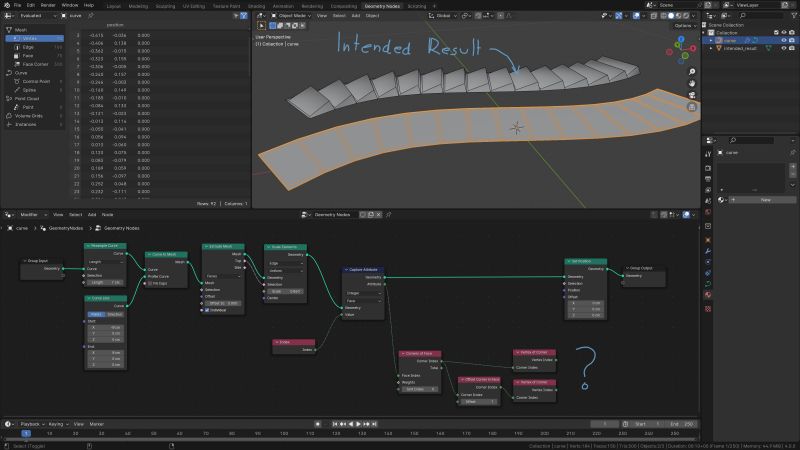Switch to rendered viewport shading

coord(686,16)
